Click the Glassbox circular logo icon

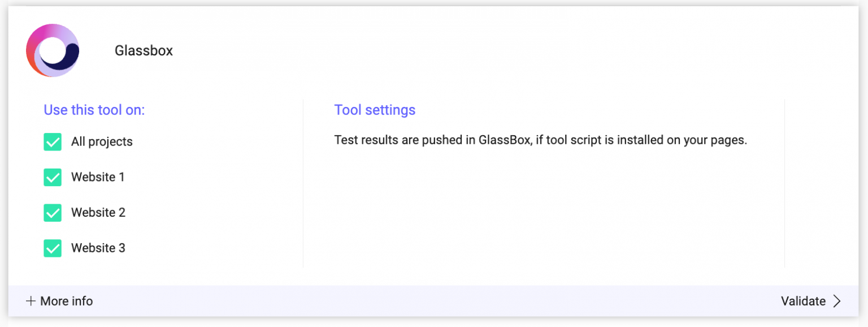coord(53,50)
